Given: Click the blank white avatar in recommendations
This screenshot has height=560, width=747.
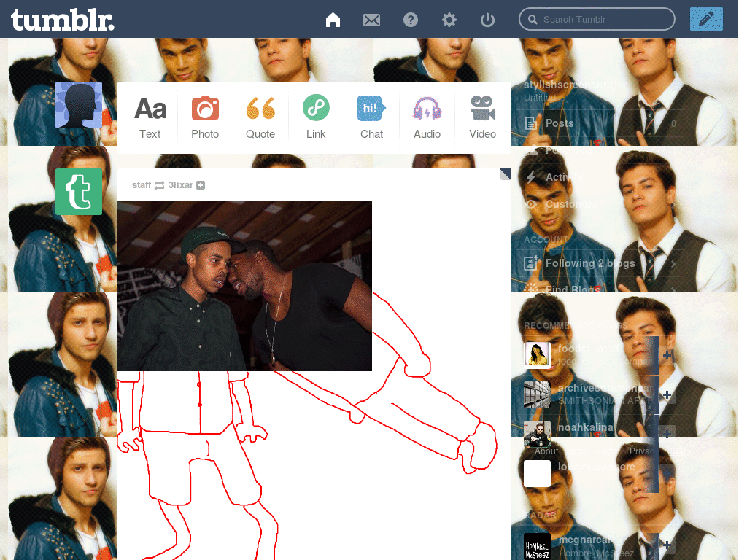Looking at the screenshot, I should [537, 473].
